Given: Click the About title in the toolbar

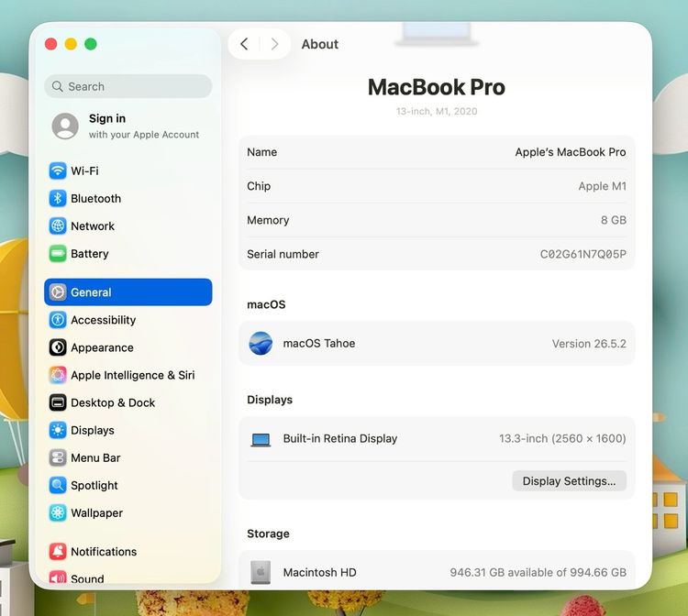Looking at the screenshot, I should pos(320,44).
